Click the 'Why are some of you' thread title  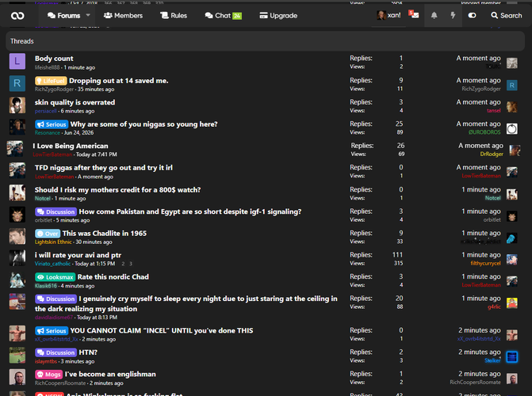click(144, 124)
